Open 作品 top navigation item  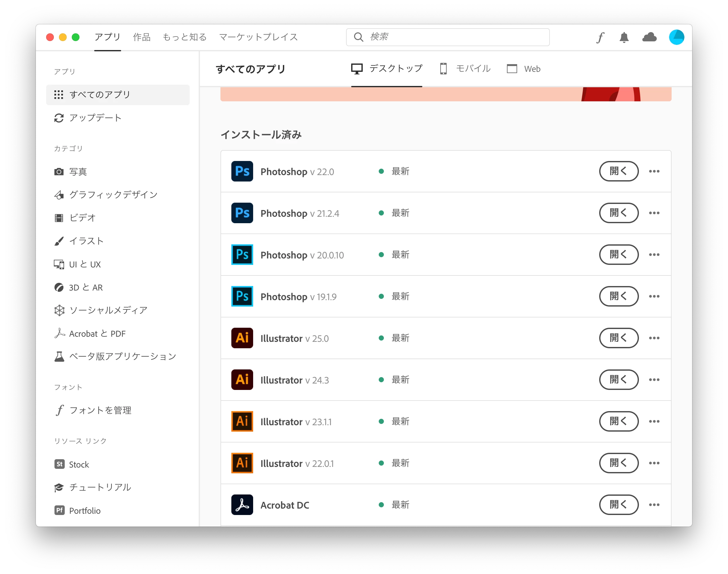pos(142,37)
